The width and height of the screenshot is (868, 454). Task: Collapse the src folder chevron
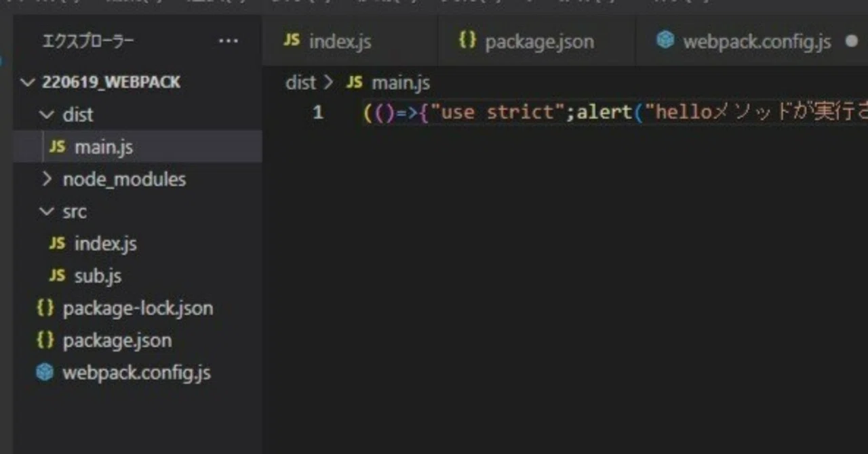(x=46, y=211)
